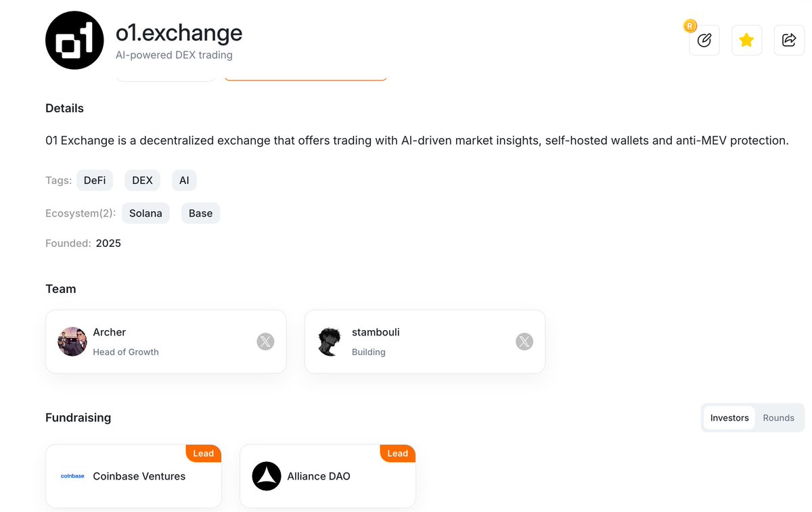The height and width of the screenshot is (512, 812).
Task: Click the Coinbase Ventures logo
Action: (72, 476)
